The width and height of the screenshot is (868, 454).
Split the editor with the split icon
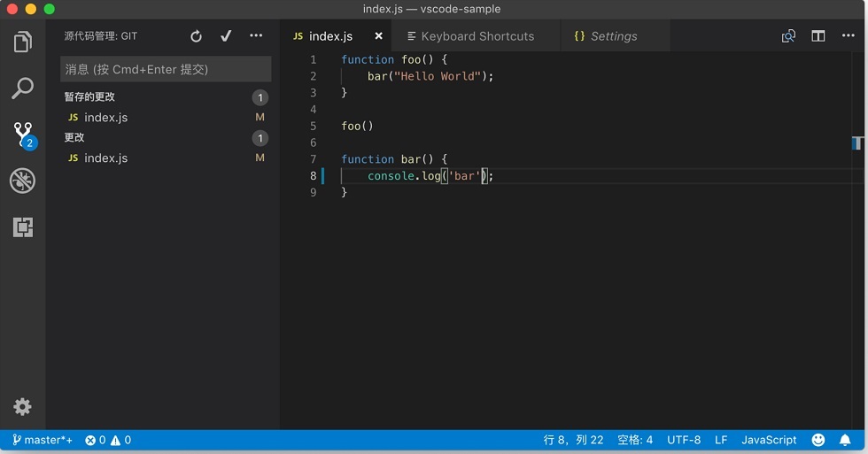point(818,36)
